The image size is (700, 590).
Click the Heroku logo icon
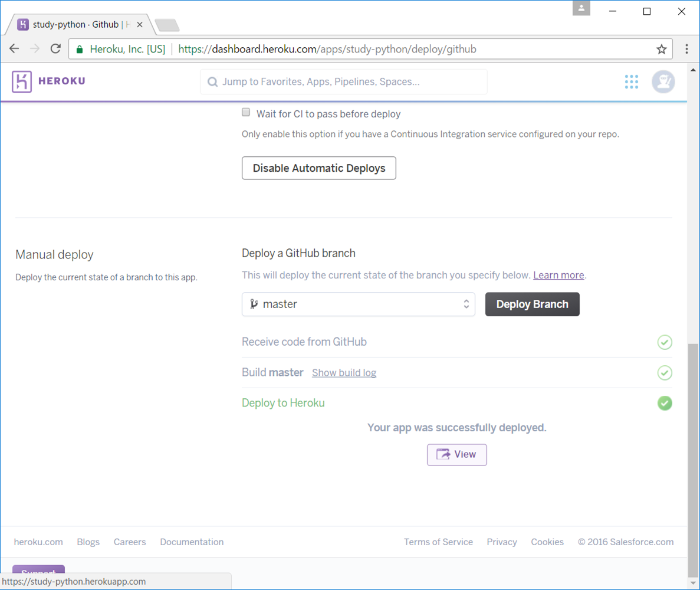22,81
